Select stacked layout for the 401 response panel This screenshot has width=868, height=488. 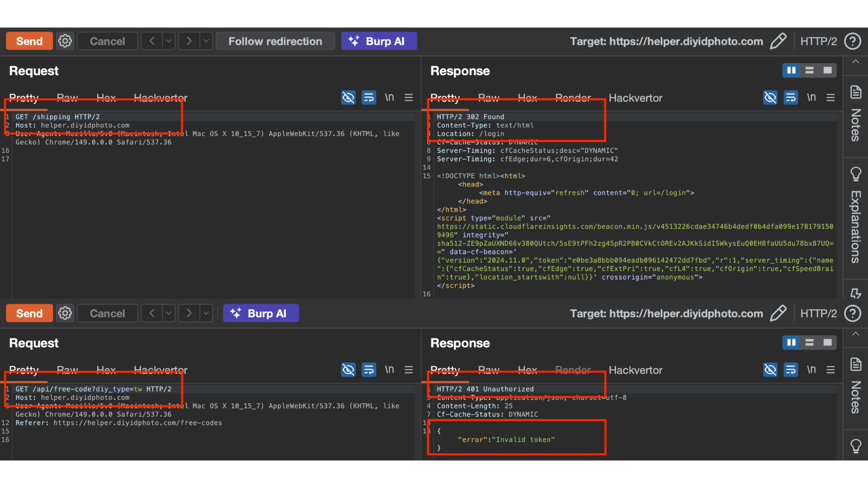810,343
